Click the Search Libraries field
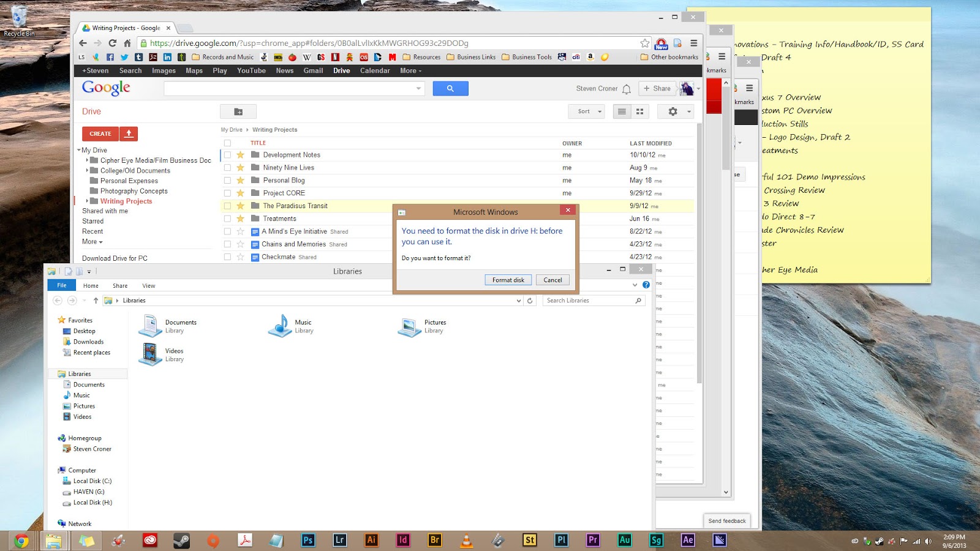 click(x=588, y=301)
